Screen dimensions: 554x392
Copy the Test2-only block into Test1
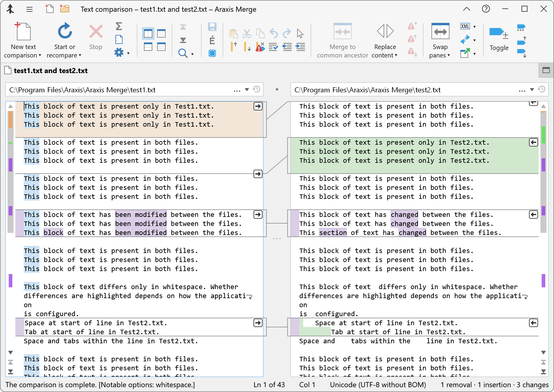tap(533, 142)
